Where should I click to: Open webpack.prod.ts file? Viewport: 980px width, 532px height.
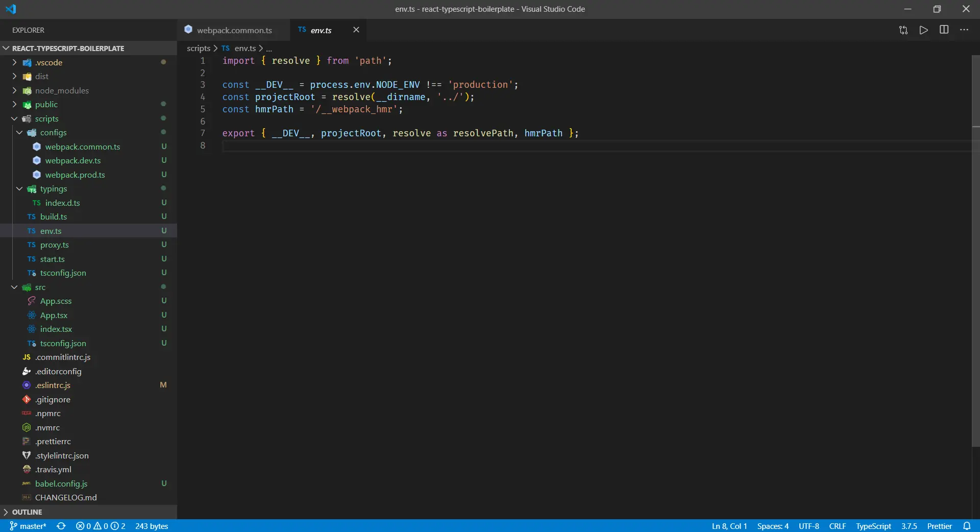click(x=88, y=175)
